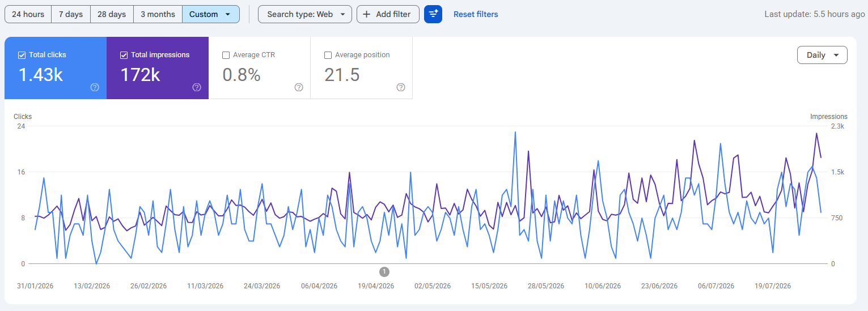Click the 1.43k total clicks value
The height and width of the screenshot is (311, 868).
40,75
